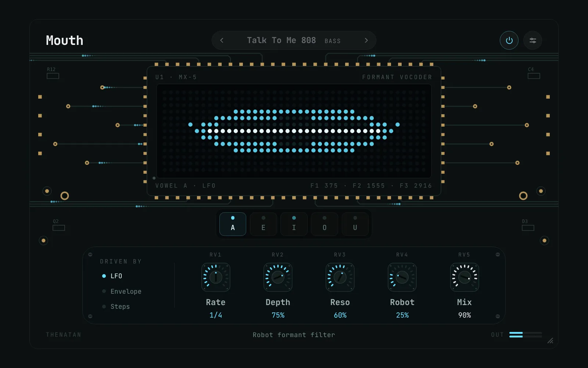Select vowel I button
Viewport: 588px width, 368px height.
[294, 224]
